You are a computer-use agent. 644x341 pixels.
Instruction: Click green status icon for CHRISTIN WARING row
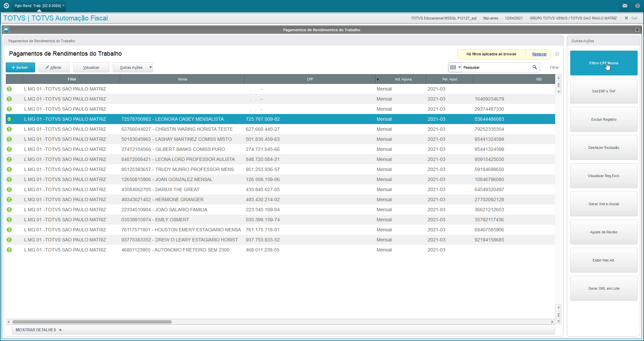9,129
